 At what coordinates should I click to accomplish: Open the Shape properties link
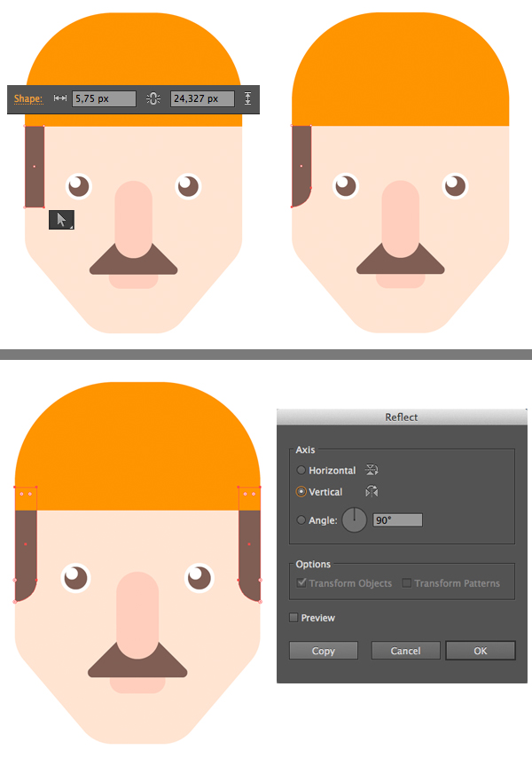pos(27,98)
